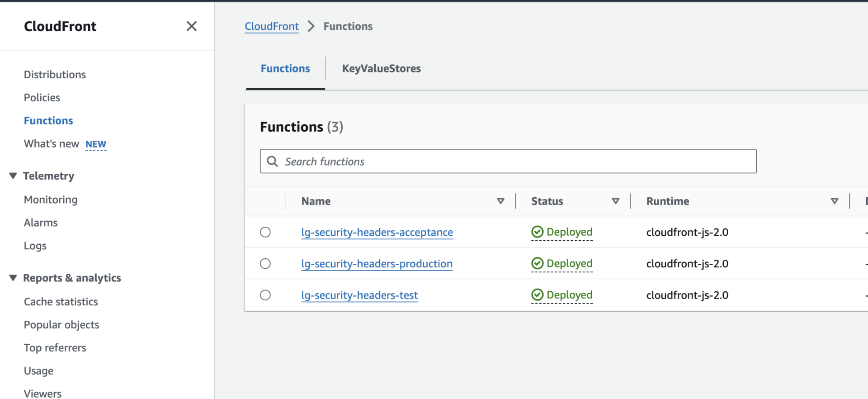Sort by Runtime column arrow
Screen dimensions: 868x399
pyautogui.click(x=835, y=201)
